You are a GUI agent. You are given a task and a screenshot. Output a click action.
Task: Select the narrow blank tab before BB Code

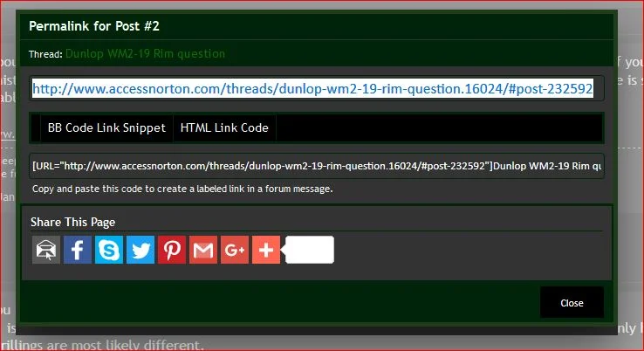pos(36,127)
